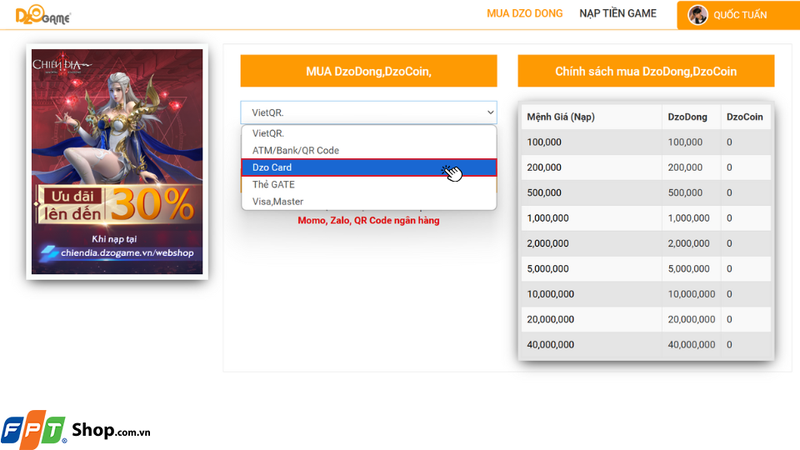
Task: Click DzoDong value 5,000,000
Action: click(689, 269)
